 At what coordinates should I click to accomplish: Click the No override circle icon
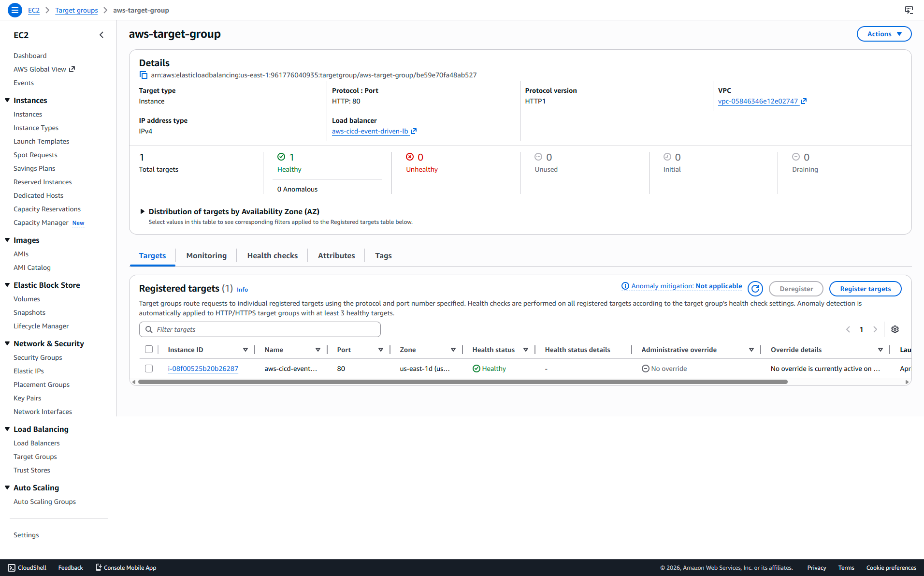point(646,369)
